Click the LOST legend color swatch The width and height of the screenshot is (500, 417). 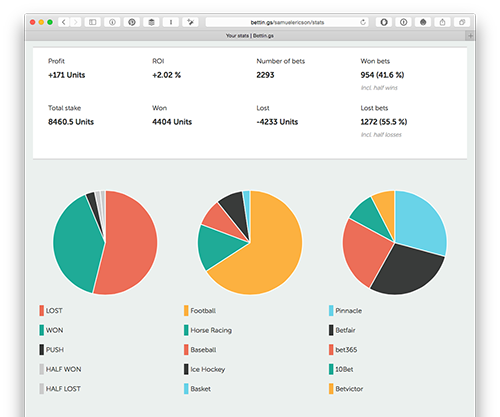(42, 311)
